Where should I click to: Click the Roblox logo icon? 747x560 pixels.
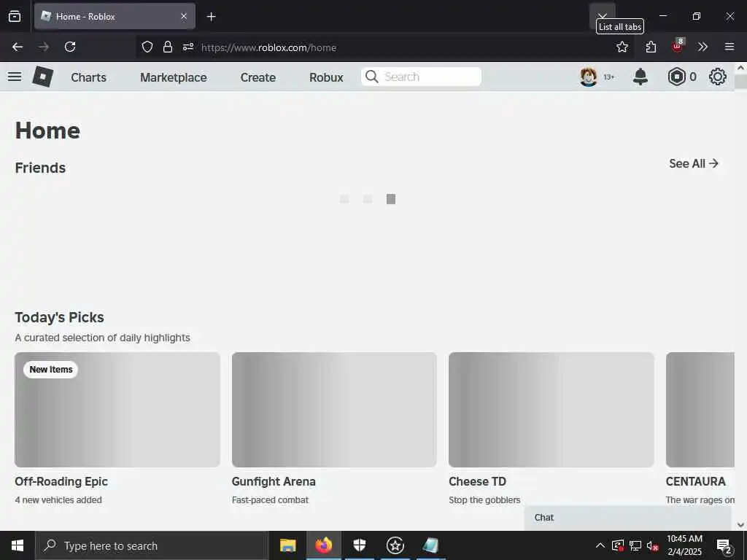pos(42,77)
